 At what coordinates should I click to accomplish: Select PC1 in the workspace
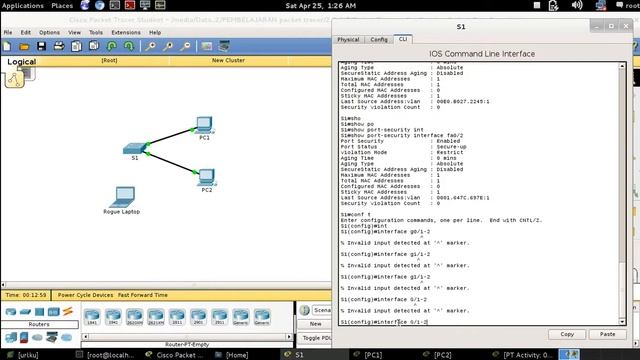(x=204, y=125)
